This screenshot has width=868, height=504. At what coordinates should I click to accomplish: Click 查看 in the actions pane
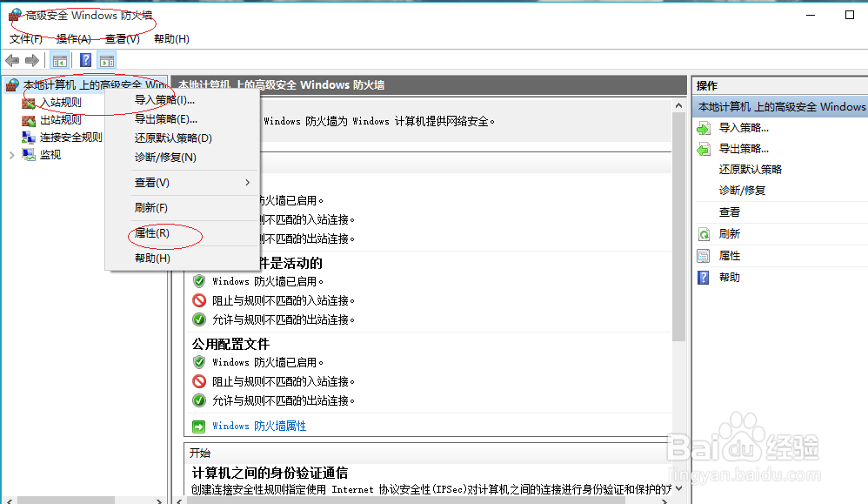(729, 212)
